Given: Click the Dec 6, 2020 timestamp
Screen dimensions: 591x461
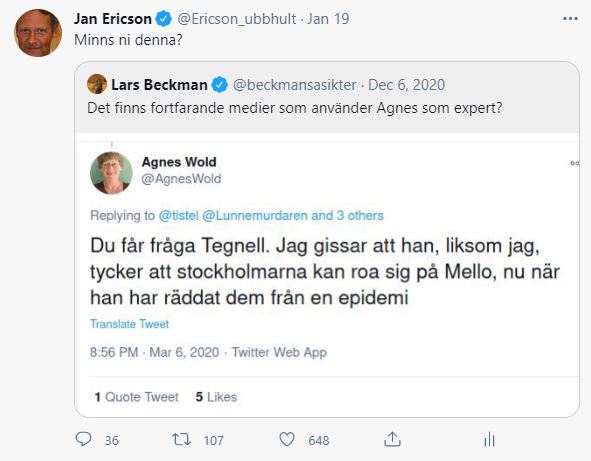Looking at the screenshot, I should (x=406, y=85).
